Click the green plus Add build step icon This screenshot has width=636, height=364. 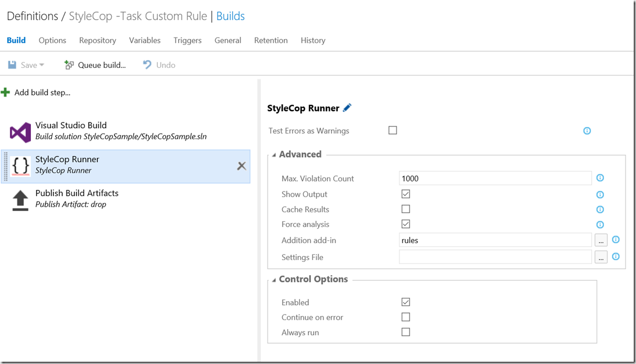click(x=5, y=93)
